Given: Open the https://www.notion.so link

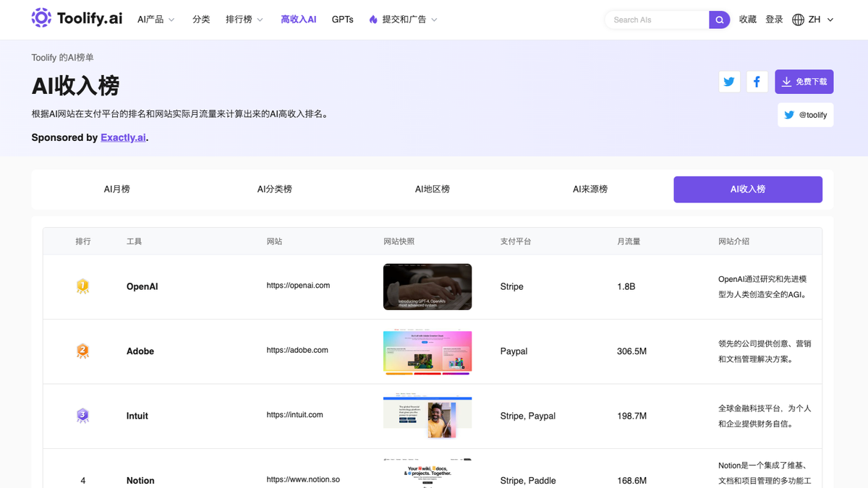Looking at the screenshot, I should (303, 479).
